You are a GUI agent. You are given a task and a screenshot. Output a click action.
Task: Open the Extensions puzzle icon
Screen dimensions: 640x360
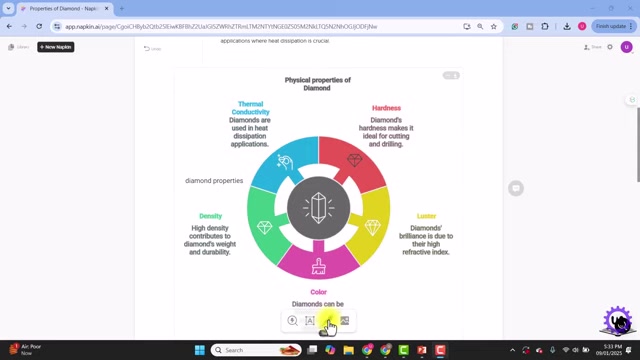coord(545,27)
